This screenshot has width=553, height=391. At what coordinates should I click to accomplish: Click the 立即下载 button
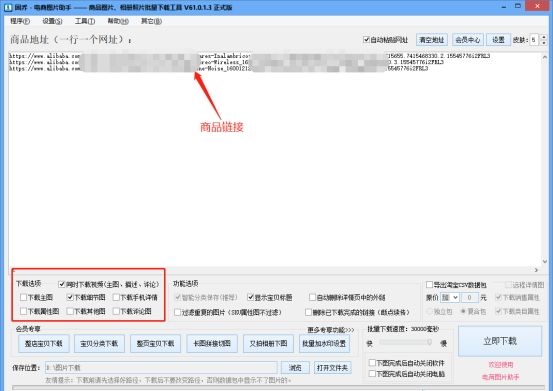click(500, 341)
